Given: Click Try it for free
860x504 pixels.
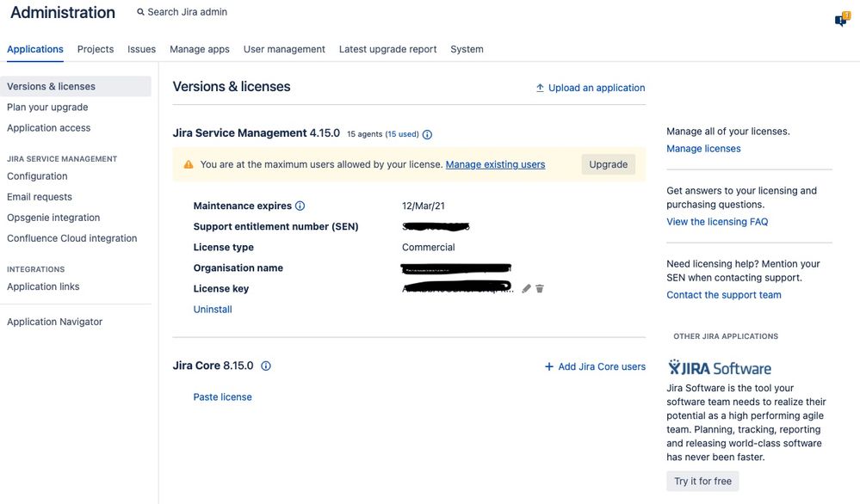Looking at the screenshot, I should [x=702, y=481].
